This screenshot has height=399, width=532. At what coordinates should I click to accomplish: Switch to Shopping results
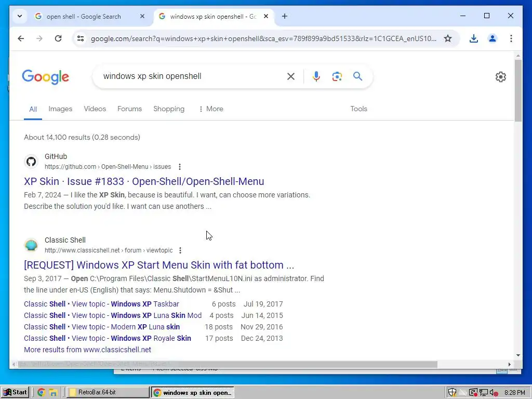pyautogui.click(x=169, y=109)
